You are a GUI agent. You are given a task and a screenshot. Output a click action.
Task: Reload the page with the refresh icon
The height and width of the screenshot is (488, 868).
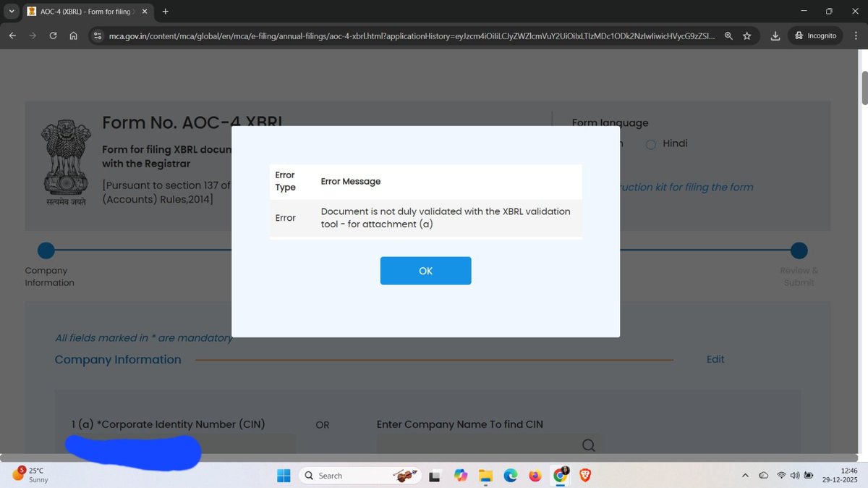click(53, 35)
